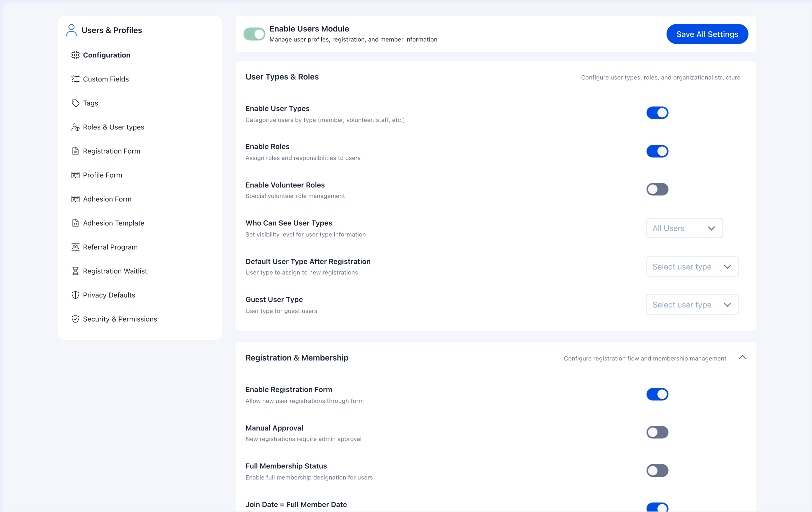Select a Default User Type After Registration
The image size is (812, 512).
pos(692,266)
